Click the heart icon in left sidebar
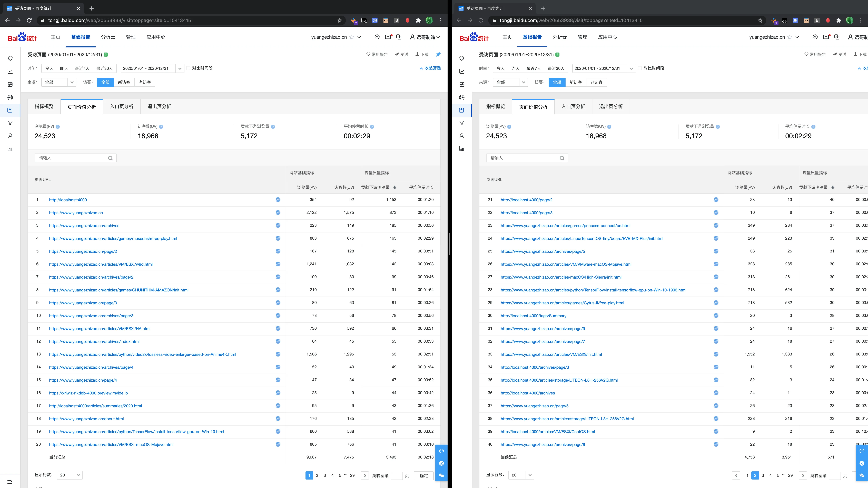This screenshot has width=868, height=488. [10, 59]
